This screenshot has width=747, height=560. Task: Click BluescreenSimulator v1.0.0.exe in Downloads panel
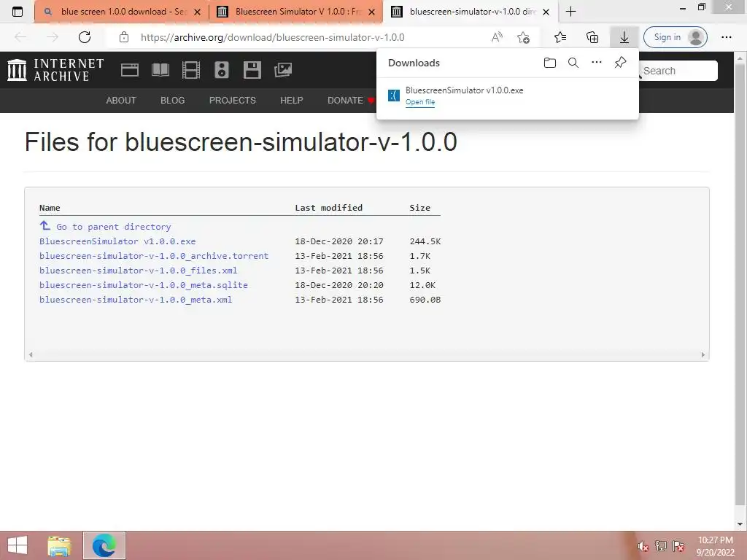pos(465,90)
